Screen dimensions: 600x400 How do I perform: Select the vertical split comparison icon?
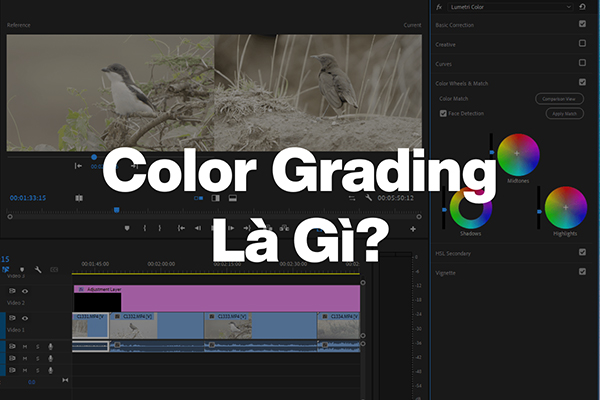pyautogui.click(x=233, y=198)
